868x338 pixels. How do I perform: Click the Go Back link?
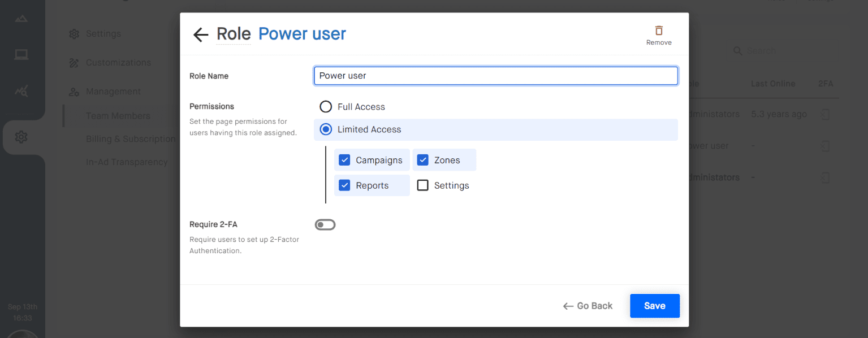588,305
